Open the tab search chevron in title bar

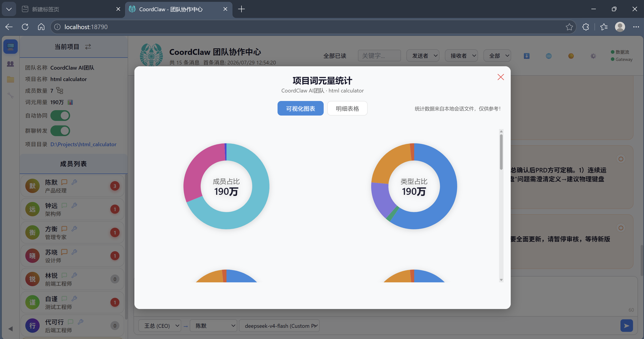(9, 9)
